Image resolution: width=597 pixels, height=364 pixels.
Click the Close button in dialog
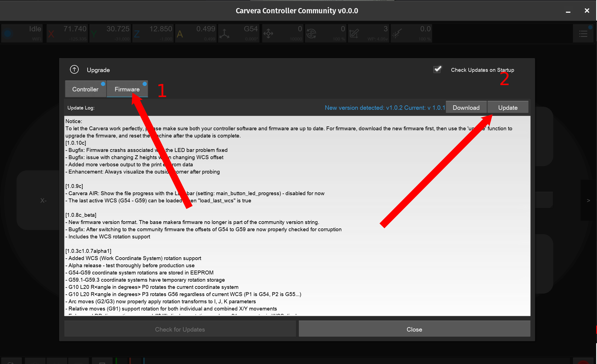tap(414, 329)
